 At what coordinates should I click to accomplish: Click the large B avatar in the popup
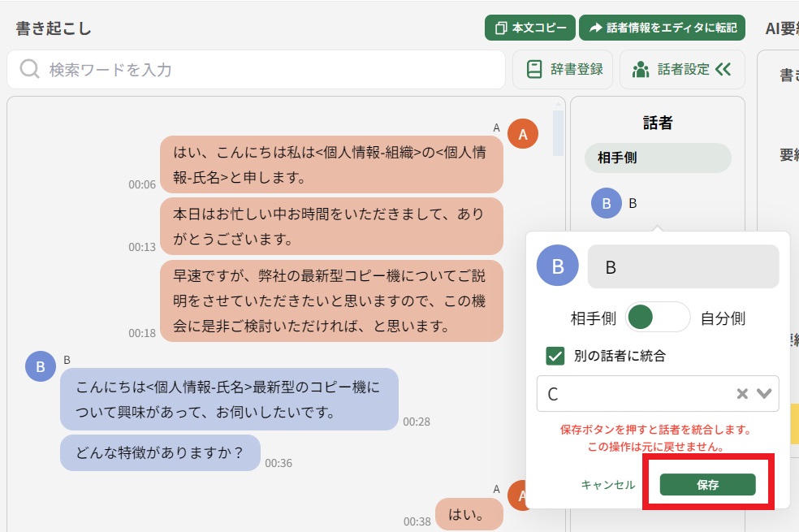pos(558,266)
